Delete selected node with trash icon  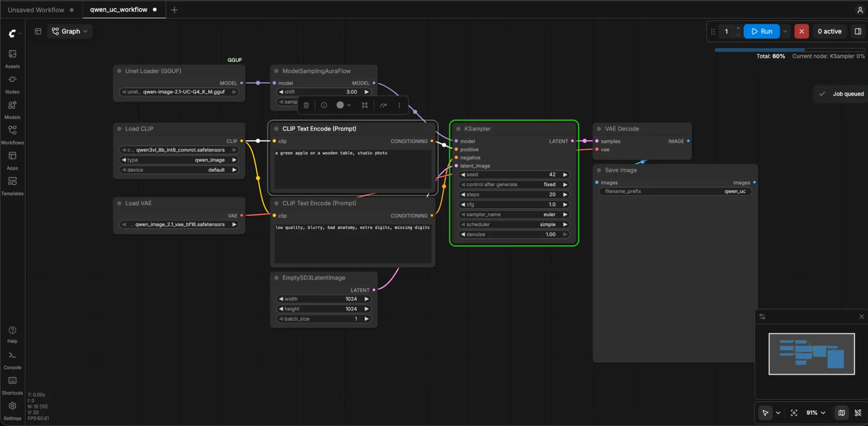306,105
